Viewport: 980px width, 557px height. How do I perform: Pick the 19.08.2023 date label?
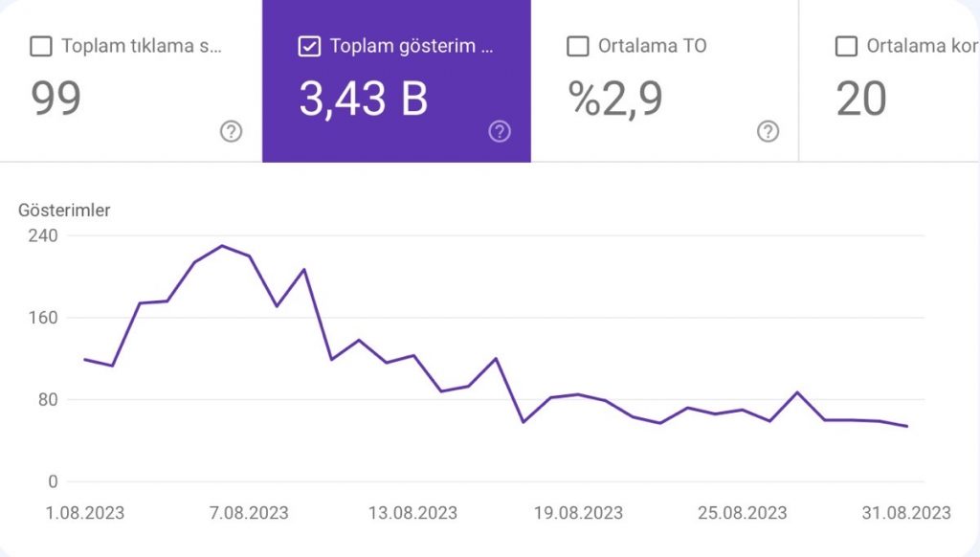pos(577,513)
